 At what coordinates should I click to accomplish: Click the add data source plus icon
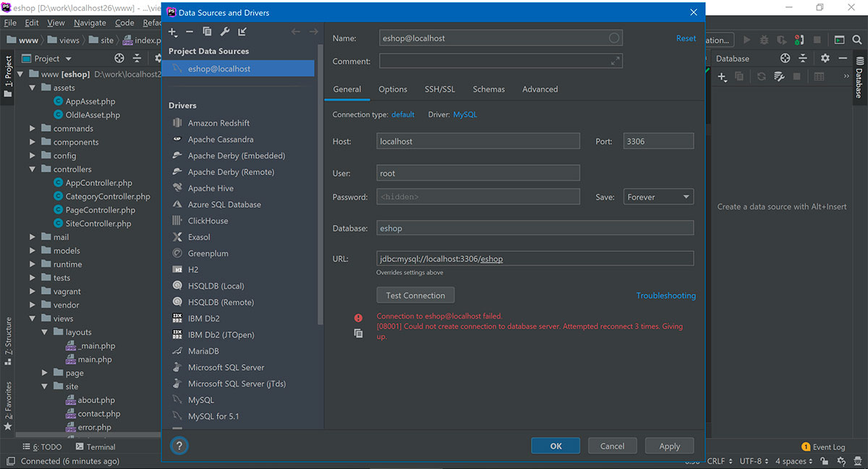point(172,32)
